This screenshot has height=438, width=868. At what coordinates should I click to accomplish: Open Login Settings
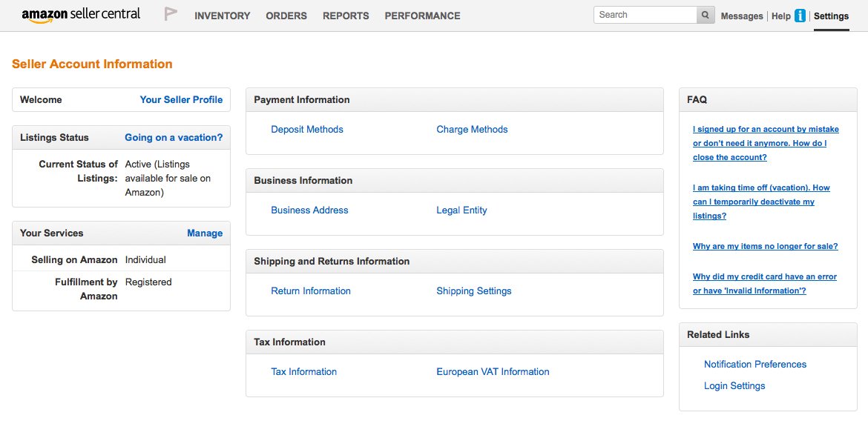click(x=734, y=385)
